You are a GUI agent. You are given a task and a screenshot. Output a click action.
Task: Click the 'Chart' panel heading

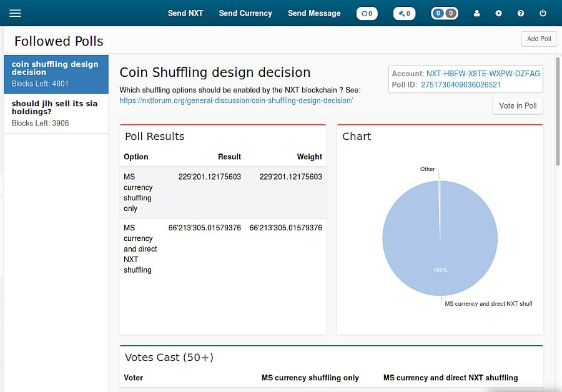[x=357, y=137]
